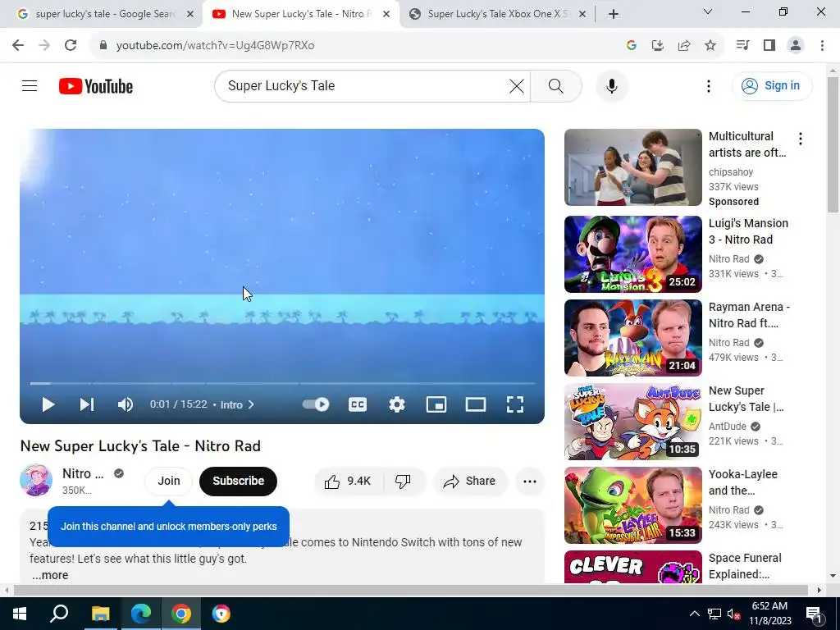Open more actions ellipsis under video
Viewport: 840px width, 630px height.
coord(529,481)
